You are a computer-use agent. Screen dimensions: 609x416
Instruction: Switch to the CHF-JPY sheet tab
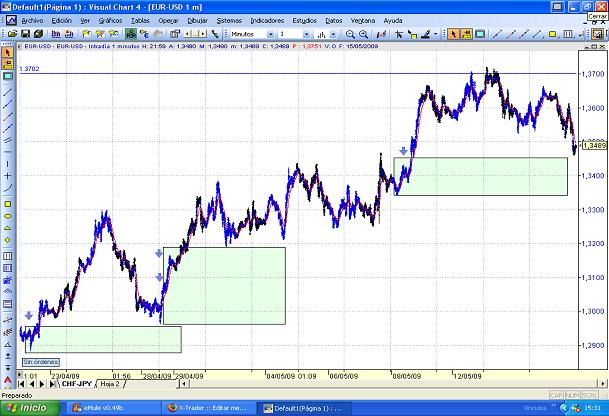click(x=77, y=384)
